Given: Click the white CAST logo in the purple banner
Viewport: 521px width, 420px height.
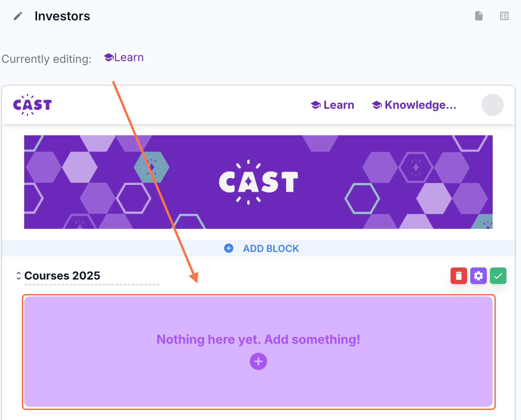Looking at the screenshot, I should pos(258,182).
